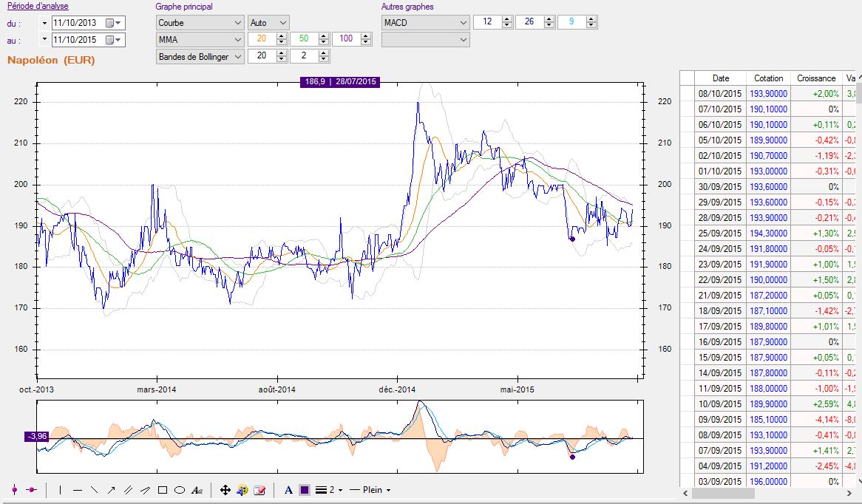
Task: Open the font color 'A' option
Action: 288,490
